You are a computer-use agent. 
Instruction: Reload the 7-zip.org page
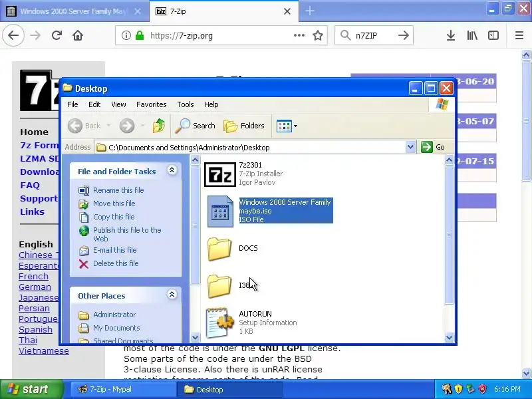tap(57, 35)
